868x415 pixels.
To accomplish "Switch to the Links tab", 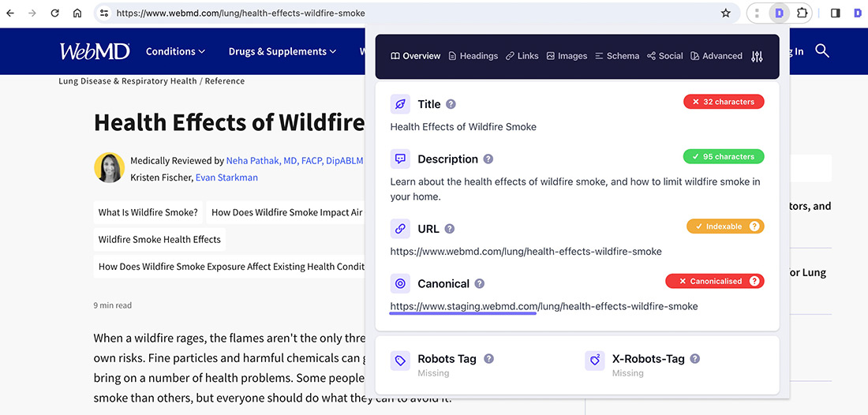I will click(522, 56).
